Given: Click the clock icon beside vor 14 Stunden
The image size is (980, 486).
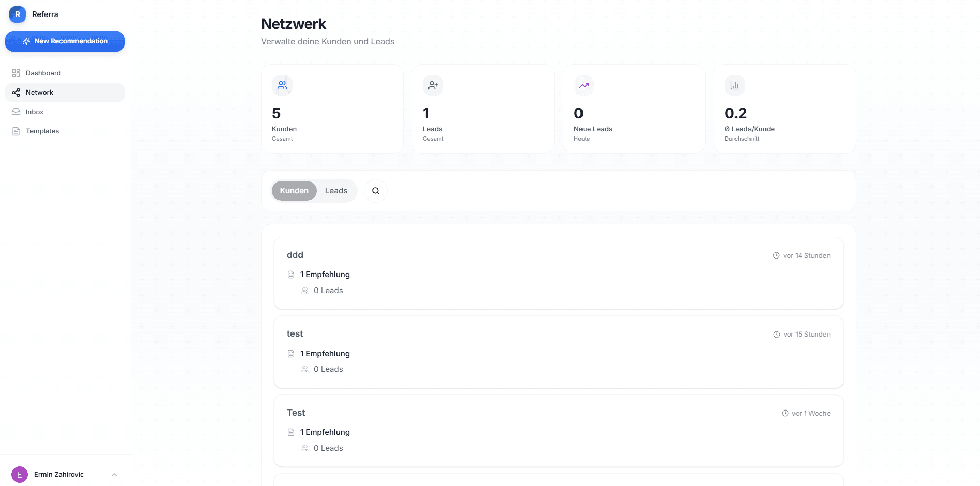Looking at the screenshot, I should (776, 255).
